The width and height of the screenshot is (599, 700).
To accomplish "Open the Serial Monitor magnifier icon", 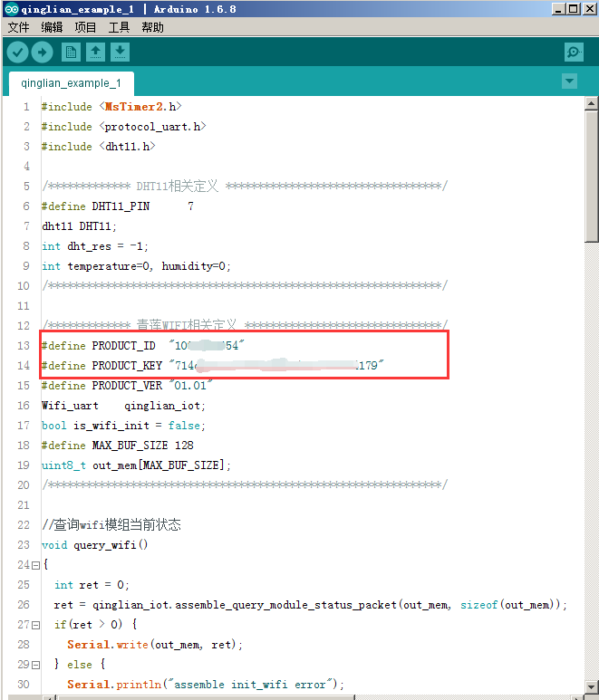I will pyautogui.click(x=574, y=53).
